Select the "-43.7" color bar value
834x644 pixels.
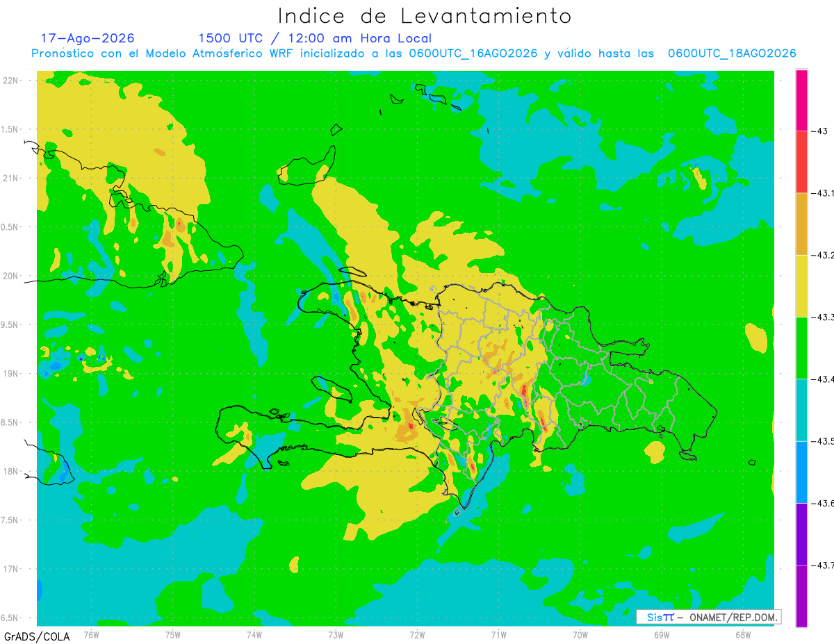click(822, 565)
